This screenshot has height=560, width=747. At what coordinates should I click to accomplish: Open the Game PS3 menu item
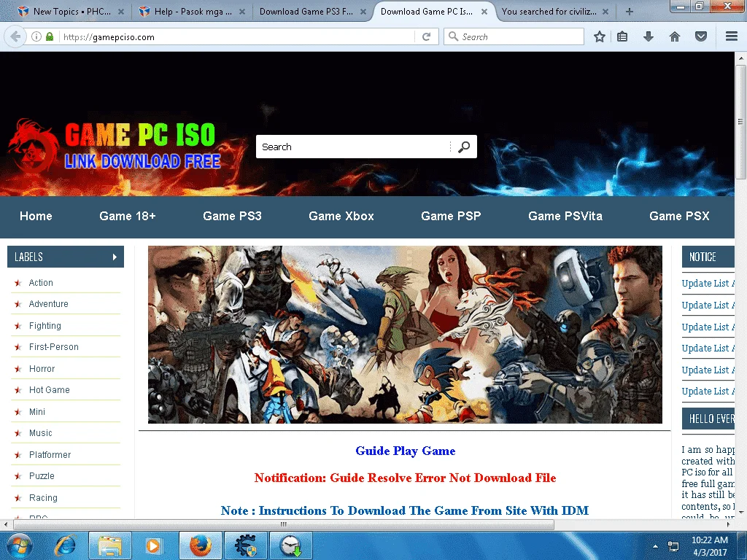(232, 216)
